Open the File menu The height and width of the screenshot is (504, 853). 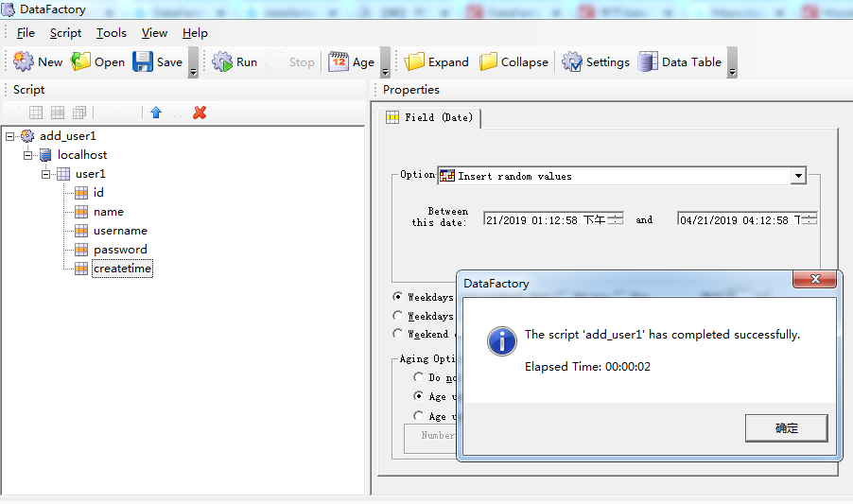pyautogui.click(x=26, y=33)
